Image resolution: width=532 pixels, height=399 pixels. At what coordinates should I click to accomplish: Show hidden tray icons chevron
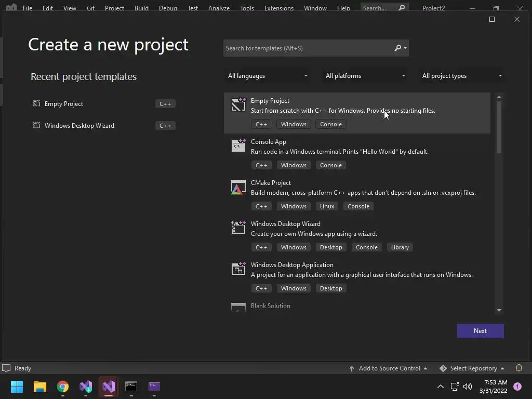[x=441, y=387]
